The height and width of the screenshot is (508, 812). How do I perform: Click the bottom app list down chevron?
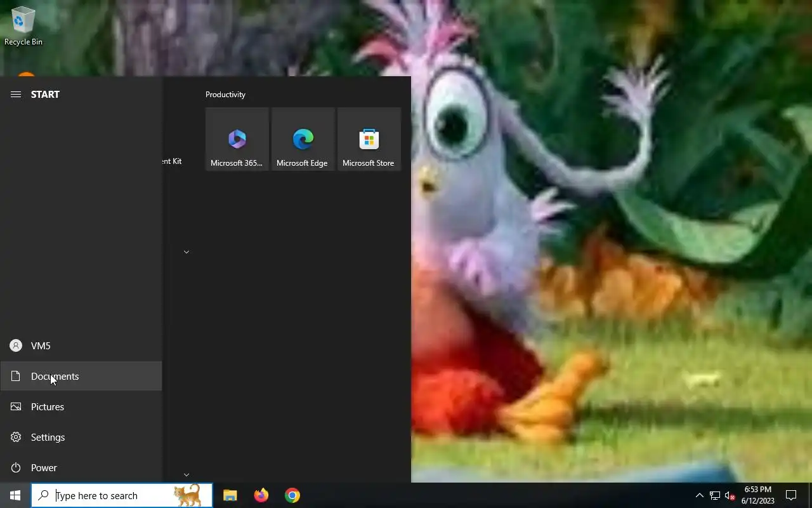[187, 474]
